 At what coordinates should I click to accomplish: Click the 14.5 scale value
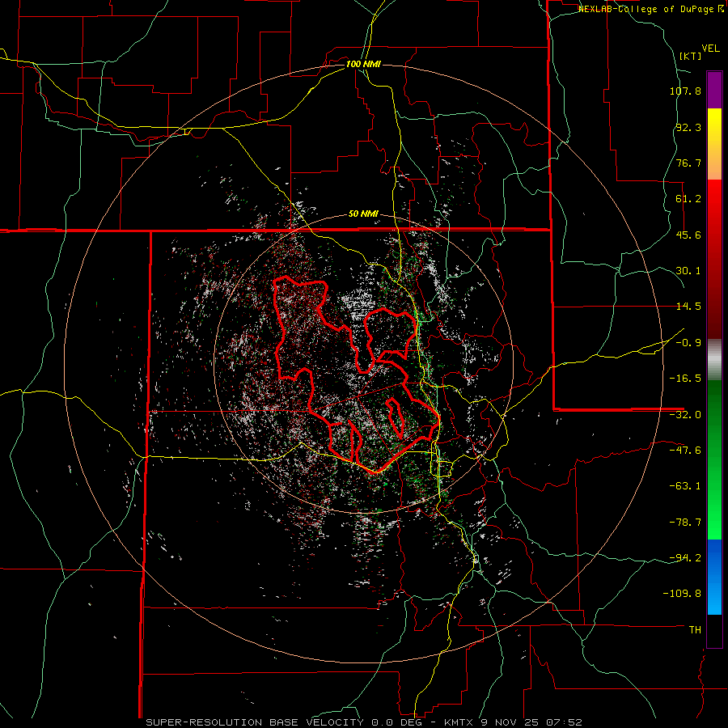(688, 307)
